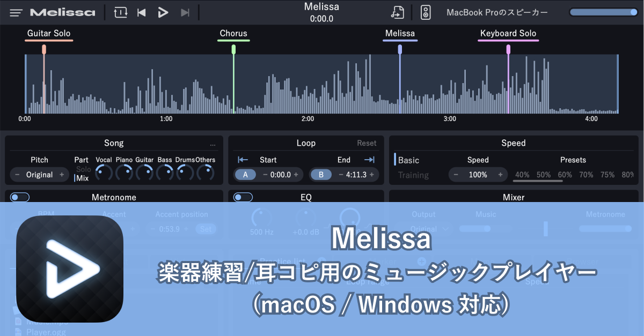The height and width of the screenshot is (336, 644).
Task: Click the speed Presets horizontal scrollbar
Action: point(538,181)
